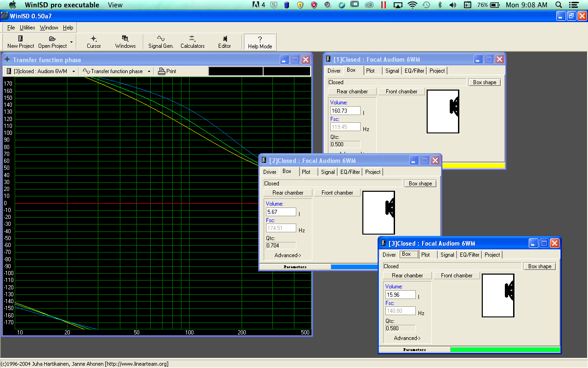Click Print in the graph window
The height and width of the screenshot is (368, 588).
click(167, 71)
